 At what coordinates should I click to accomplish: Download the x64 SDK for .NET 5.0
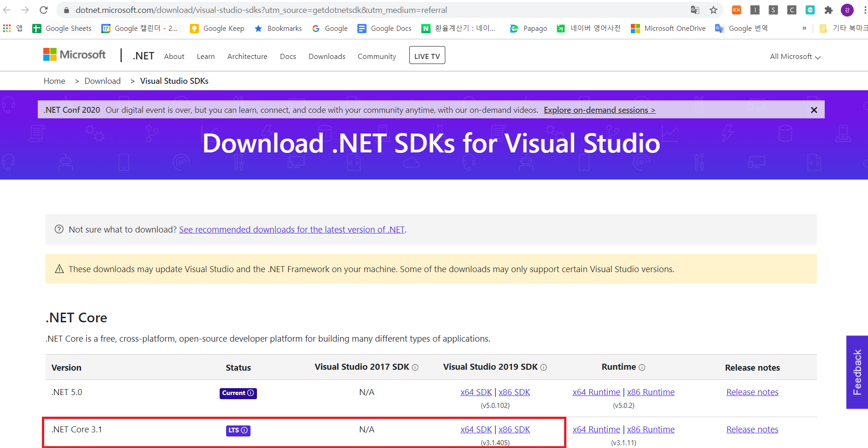pyautogui.click(x=476, y=392)
